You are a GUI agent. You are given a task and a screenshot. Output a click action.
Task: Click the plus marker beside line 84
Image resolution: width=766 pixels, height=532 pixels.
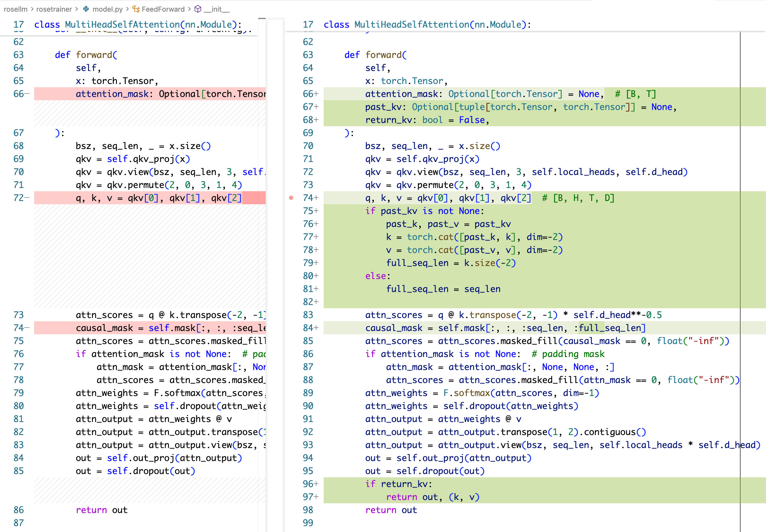click(x=316, y=328)
